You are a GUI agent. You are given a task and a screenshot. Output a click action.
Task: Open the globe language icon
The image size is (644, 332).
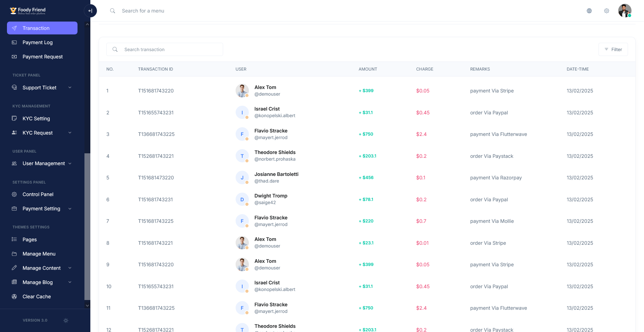(589, 11)
